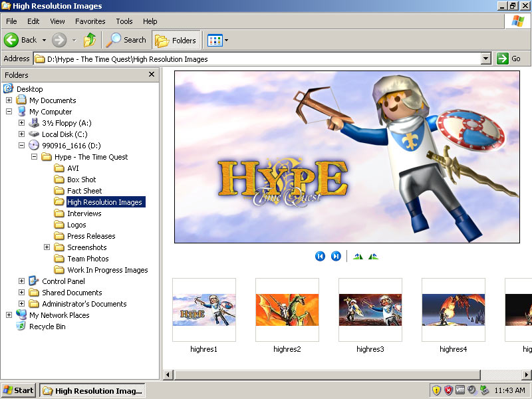Screen dimensions: 532x399
Task: Open the File menu
Action: point(11,21)
